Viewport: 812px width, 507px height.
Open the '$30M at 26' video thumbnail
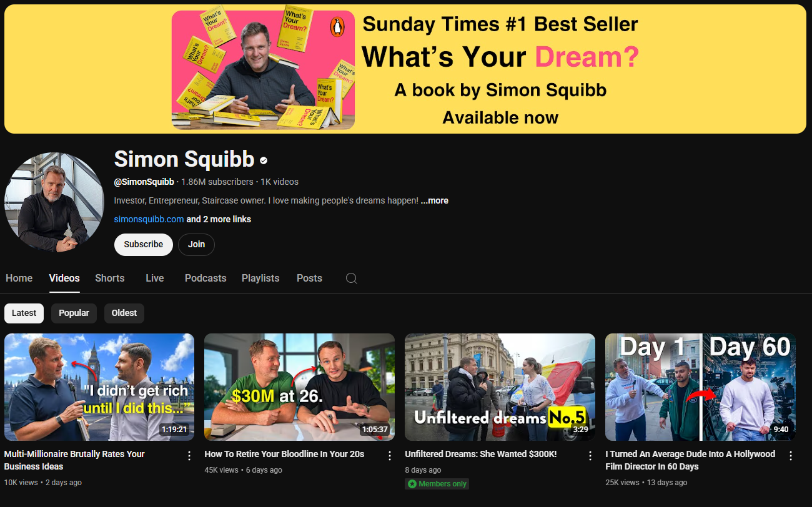click(299, 387)
